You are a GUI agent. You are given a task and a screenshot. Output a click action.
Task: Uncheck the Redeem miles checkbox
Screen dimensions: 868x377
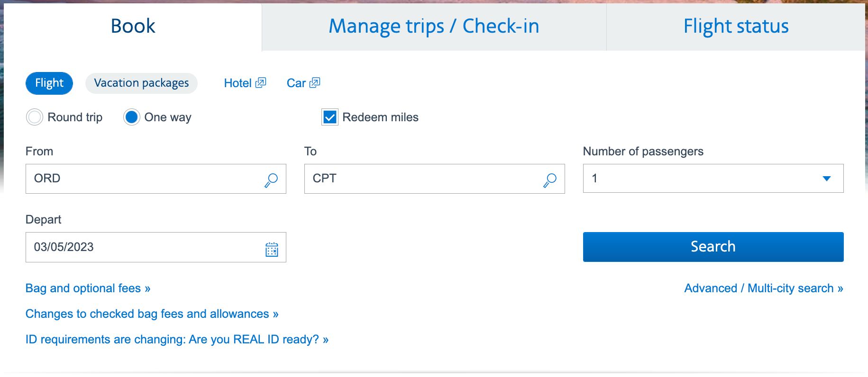[329, 117]
